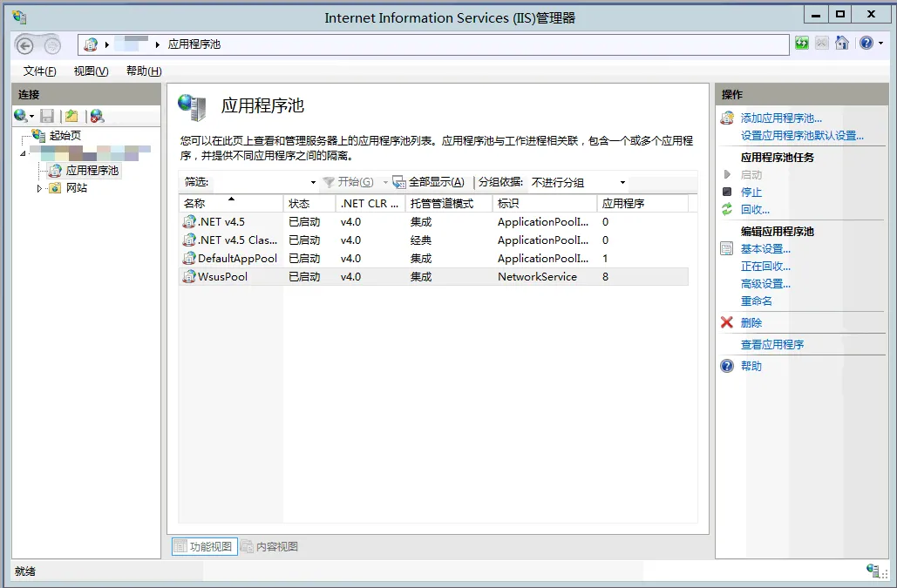Open the connection globe icon dropdown arrow
This screenshot has height=588, width=897.
(x=31, y=117)
